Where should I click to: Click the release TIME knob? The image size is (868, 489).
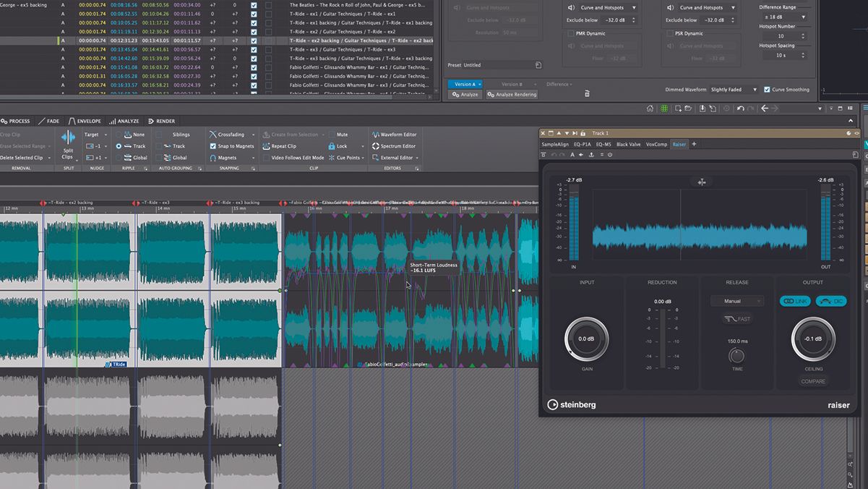click(736, 355)
